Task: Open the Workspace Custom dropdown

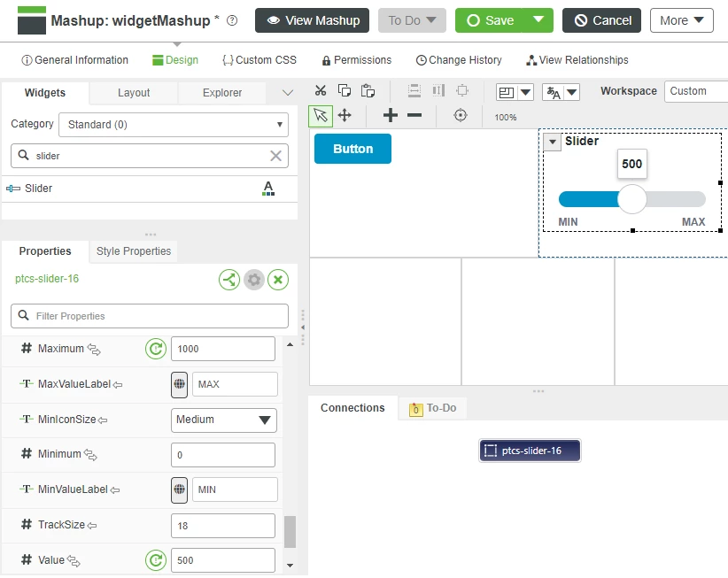Action: (696, 91)
